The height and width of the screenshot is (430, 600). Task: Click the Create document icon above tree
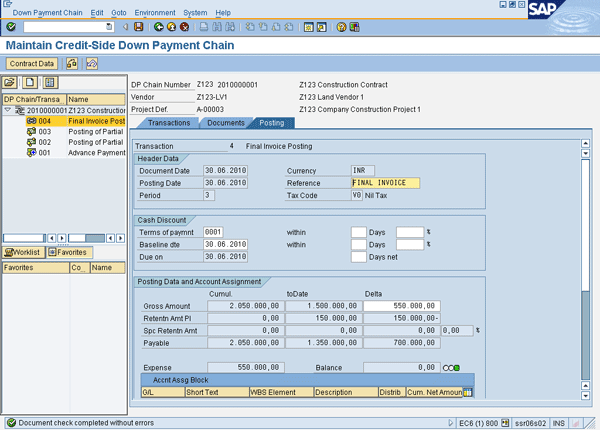tap(31, 82)
